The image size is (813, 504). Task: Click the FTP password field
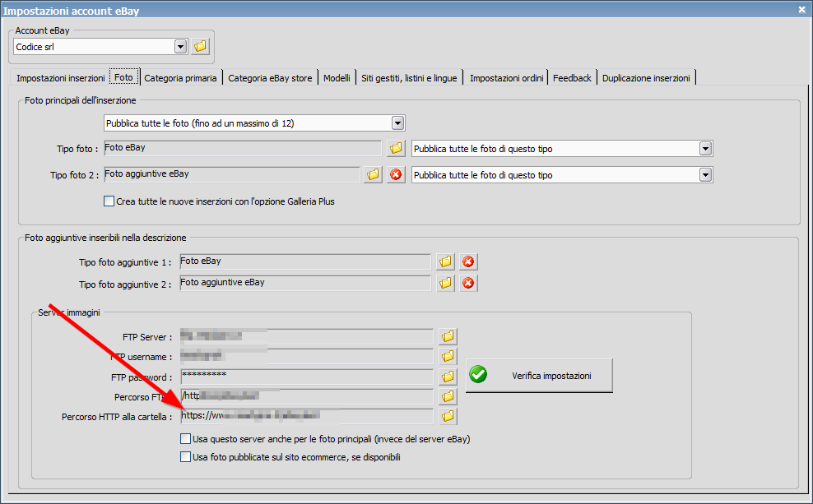306,377
